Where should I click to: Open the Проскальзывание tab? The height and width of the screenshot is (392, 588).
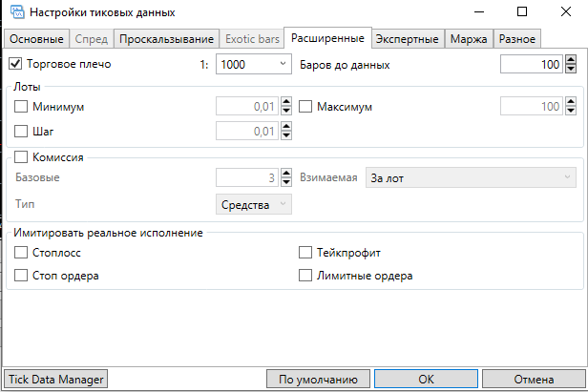pyautogui.click(x=166, y=39)
